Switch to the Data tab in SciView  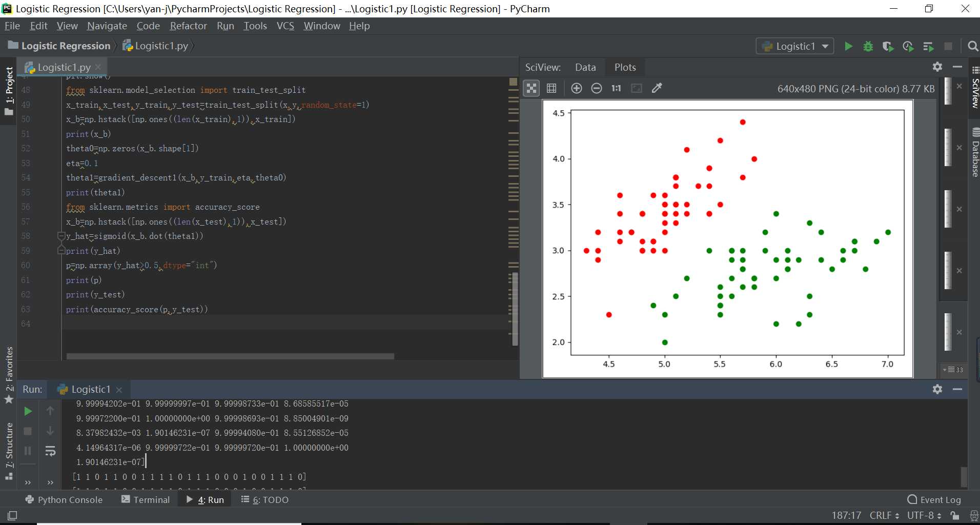[x=585, y=67]
